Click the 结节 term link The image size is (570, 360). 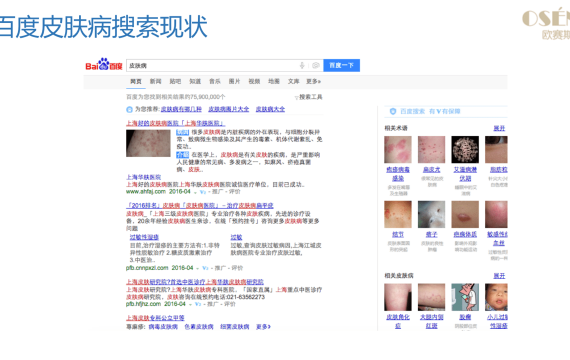[398, 235]
